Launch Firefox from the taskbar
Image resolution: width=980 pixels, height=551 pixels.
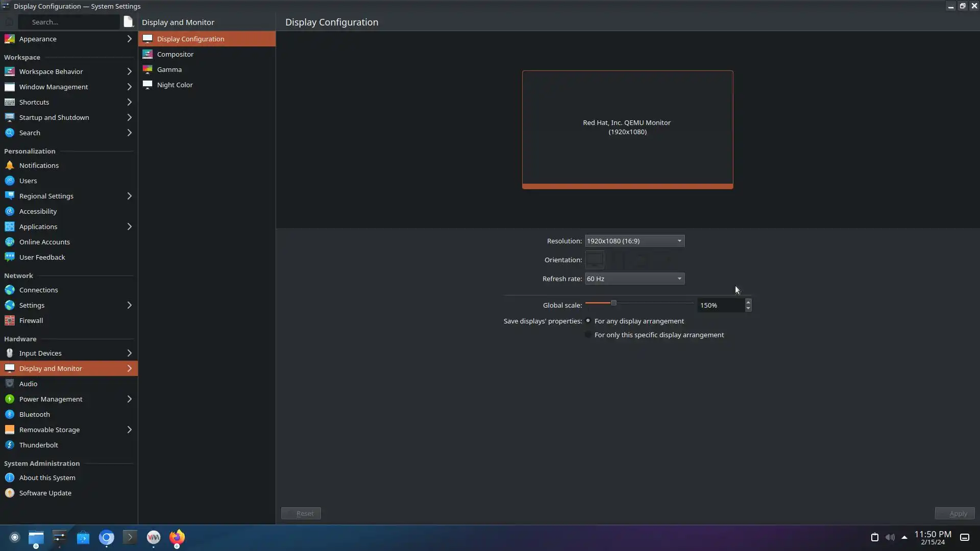click(x=177, y=537)
